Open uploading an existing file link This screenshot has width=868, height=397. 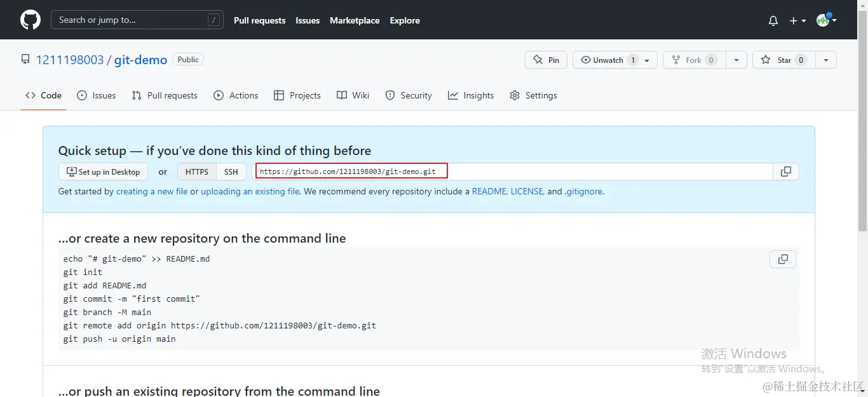[250, 191]
